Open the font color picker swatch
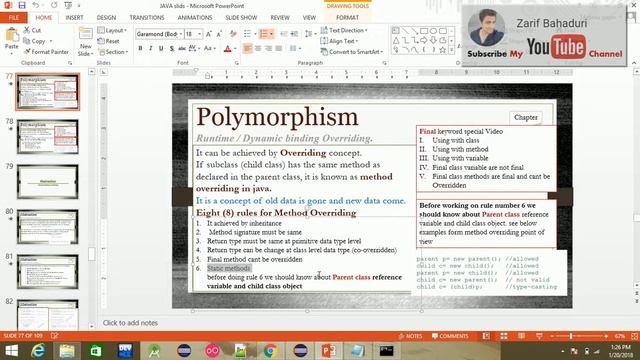The height and width of the screenshot is (360, 640). click(227, 49)
